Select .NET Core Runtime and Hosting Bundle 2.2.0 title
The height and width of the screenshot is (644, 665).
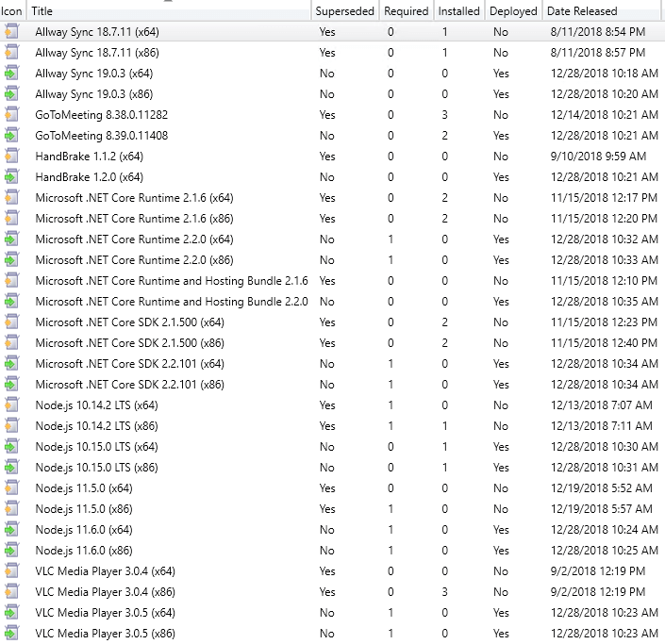pos(172,302)
